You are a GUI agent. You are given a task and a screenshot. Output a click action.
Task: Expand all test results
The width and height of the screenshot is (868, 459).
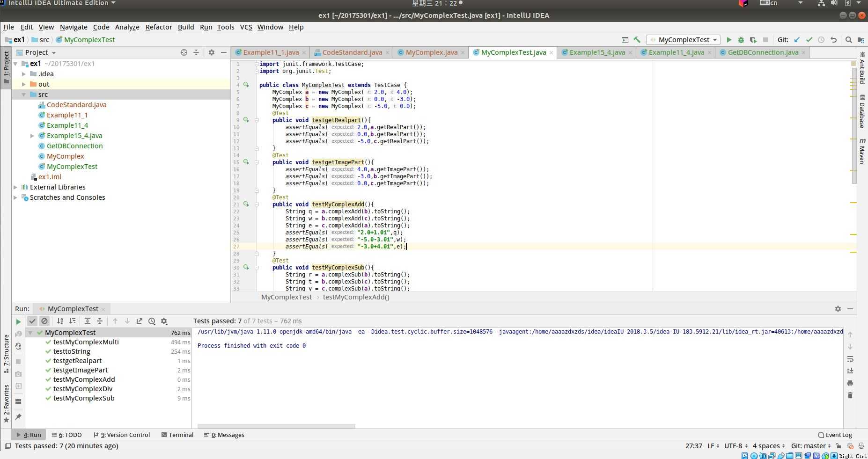(x=88, y=321)
